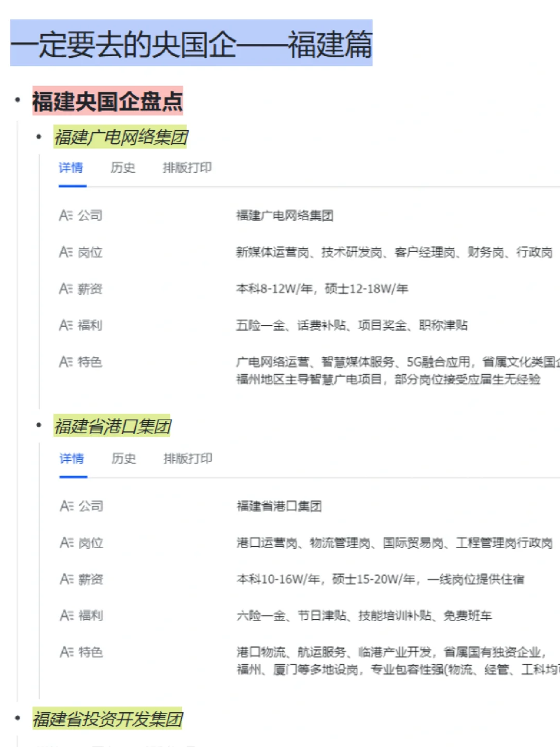This screenshot has width=560, height=747.
Task: Click the text-field icon beside 岗位 in 广电 section
Action: pyautogui.click(x=66, y=252)
